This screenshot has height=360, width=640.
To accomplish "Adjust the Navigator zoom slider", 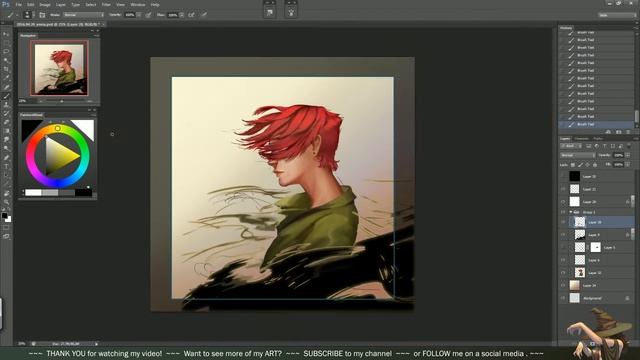I will coord(62,101).
